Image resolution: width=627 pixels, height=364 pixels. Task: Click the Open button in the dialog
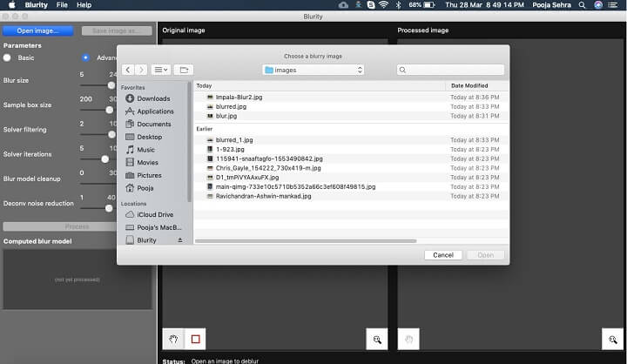point(485,255)
